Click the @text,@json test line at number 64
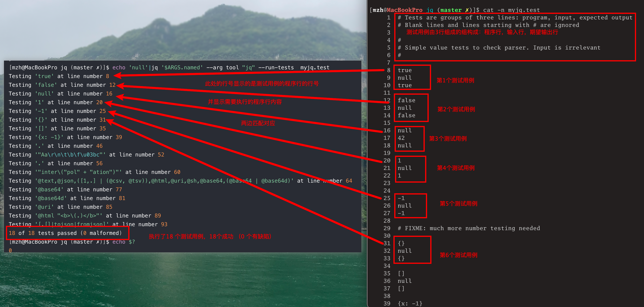The image size is (644, 307). [x=180, y=181]
